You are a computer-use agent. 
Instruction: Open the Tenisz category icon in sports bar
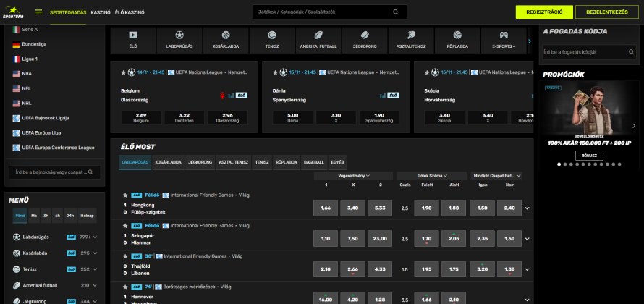pyautogui.click(x=271, y=35)
